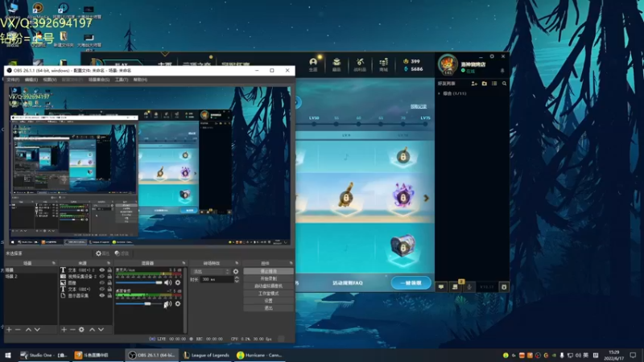Click 桌面音频 volume slider
Screen dimensions: 644x362
(x=138, y=304)
